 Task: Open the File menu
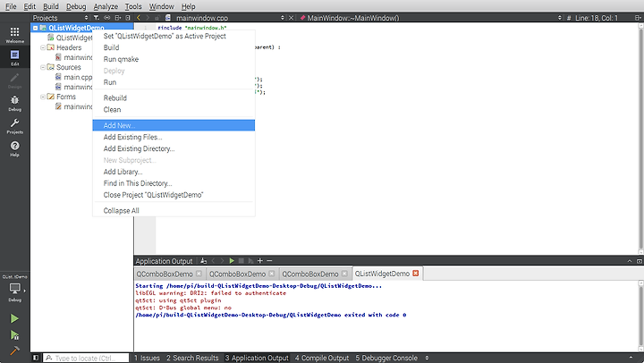pos(11,6)
